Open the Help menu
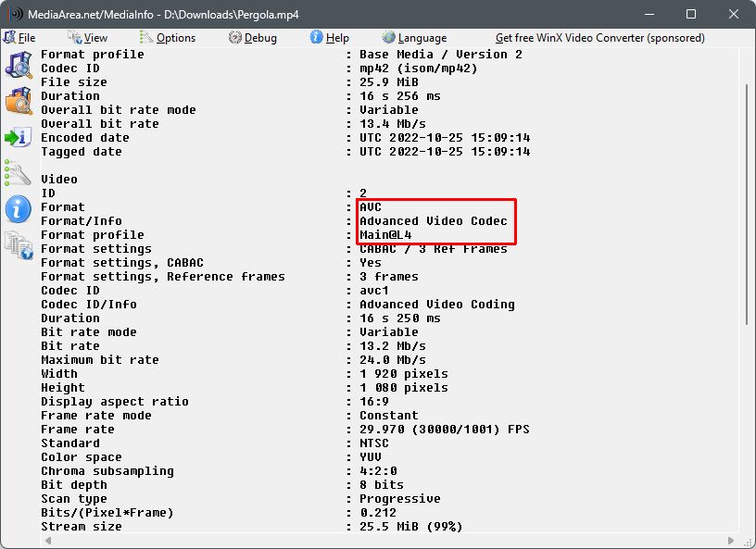The image size is (756, 549). (x=329, y=38)
